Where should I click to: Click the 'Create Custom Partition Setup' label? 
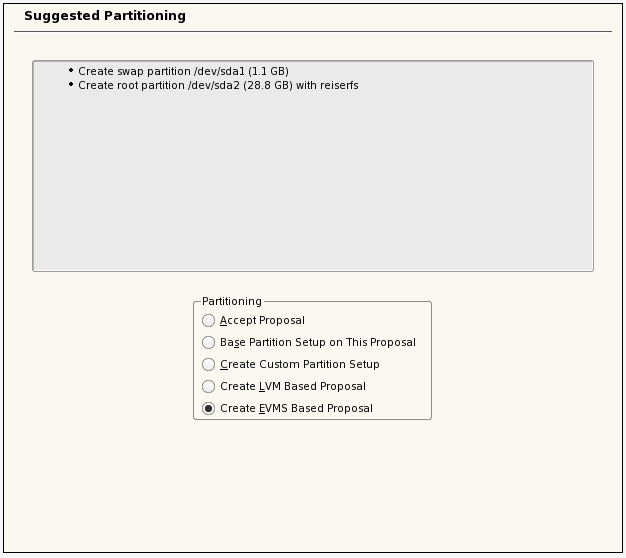coord(299,365)
